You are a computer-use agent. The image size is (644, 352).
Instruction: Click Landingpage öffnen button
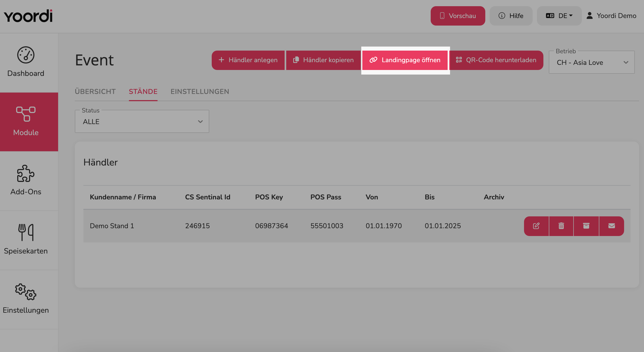pyautogui.click(x=405, y=60)
